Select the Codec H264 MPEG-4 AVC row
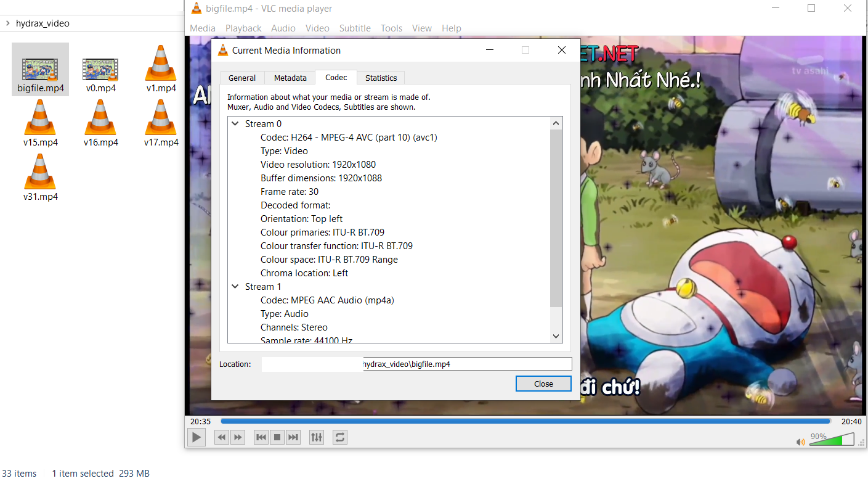Viewport: 868px width, 481px height. (349, 138)
